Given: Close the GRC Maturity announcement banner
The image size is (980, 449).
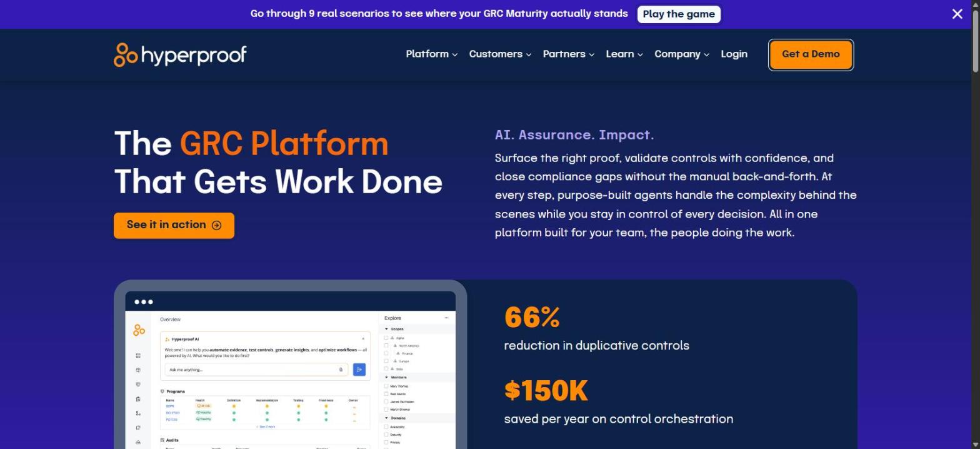Looking at the screenshot, I should point(957,14).
